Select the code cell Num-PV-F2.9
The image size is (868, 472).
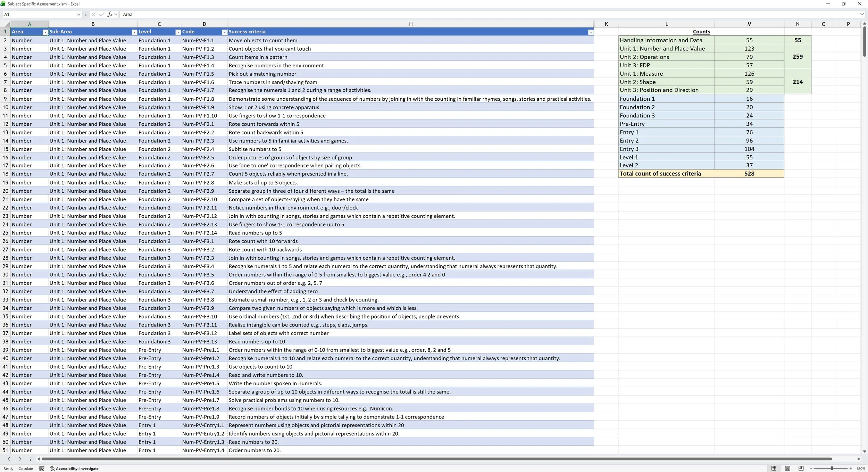coord(204,191)
